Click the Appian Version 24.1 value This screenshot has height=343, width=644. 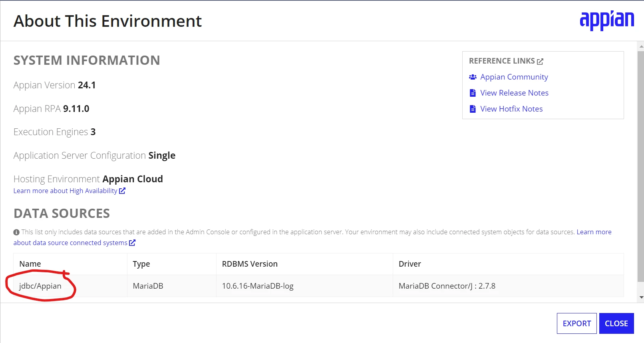click(87, 85)
